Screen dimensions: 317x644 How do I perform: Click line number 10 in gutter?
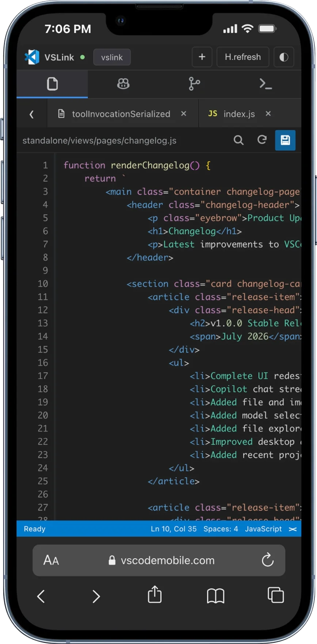tap(43, 284)
